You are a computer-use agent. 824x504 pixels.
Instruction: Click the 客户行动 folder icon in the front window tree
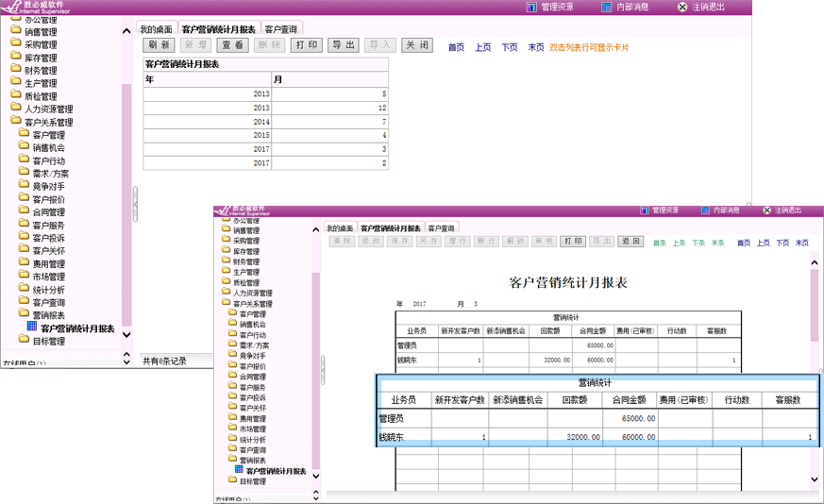233,333
